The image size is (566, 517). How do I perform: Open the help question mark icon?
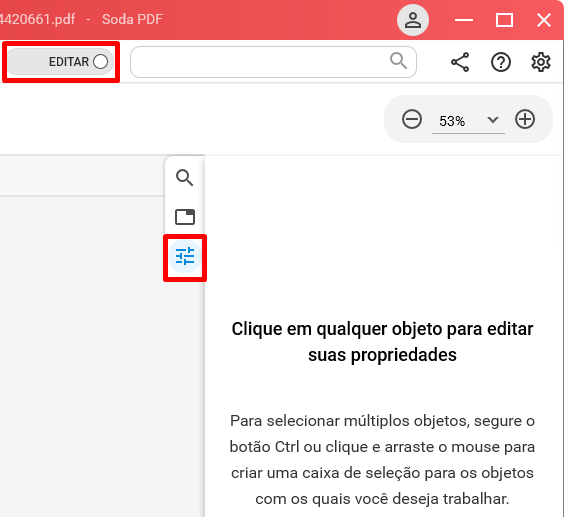click(501, 62)
